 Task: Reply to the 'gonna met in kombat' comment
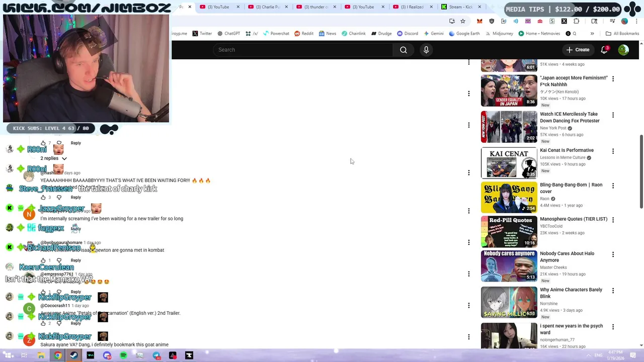75,260
